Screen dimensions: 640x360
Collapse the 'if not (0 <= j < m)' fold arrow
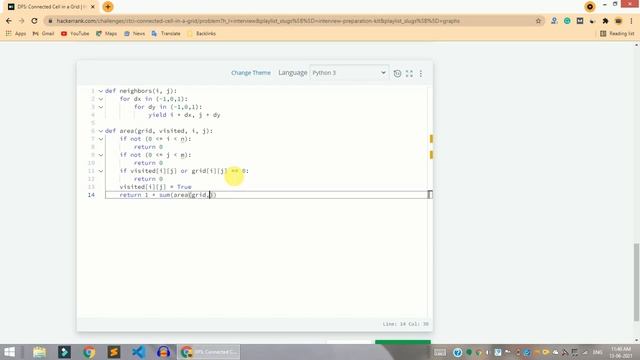click(x=100, y=155)
